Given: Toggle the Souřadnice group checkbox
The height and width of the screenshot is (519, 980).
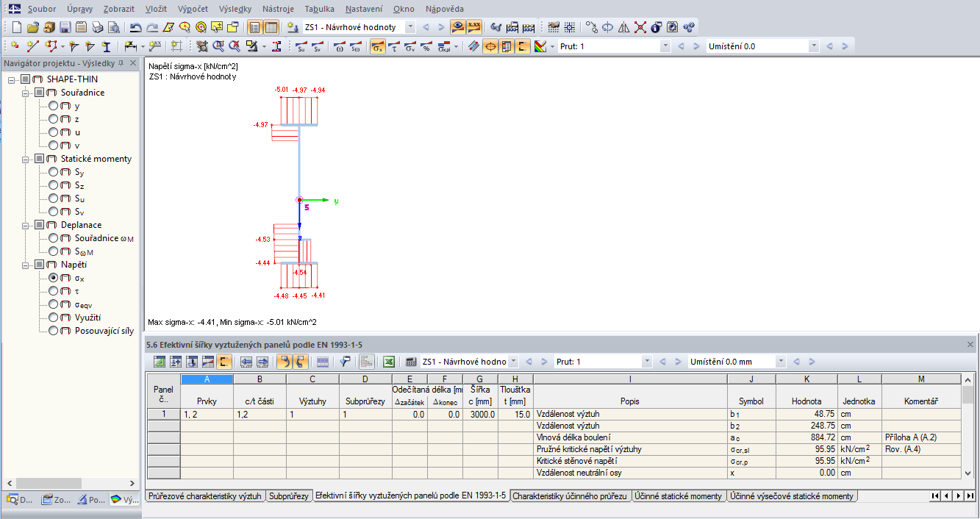Looking at the screenshot, I should (x=40, y=93).
